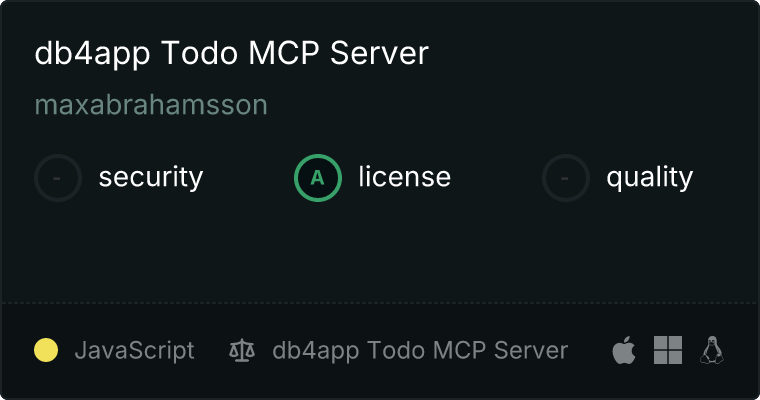Screen dimensions: 760x400
Task: Click the Windows platform icon
Action: (668, 350)
